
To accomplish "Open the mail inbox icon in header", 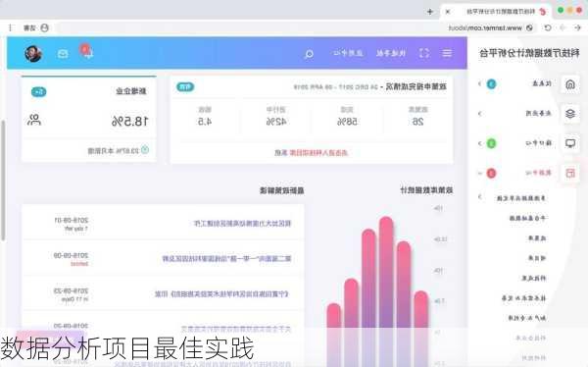I will 63,54.
